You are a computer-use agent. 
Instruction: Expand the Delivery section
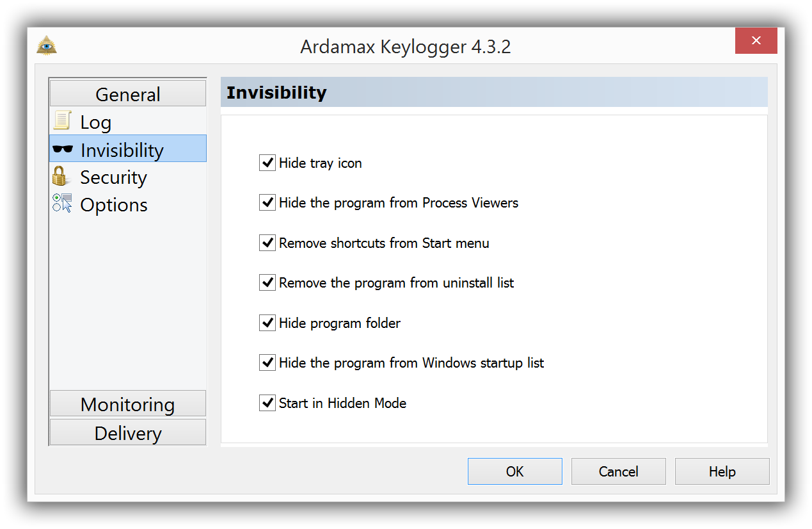click(x=128, y=432)
